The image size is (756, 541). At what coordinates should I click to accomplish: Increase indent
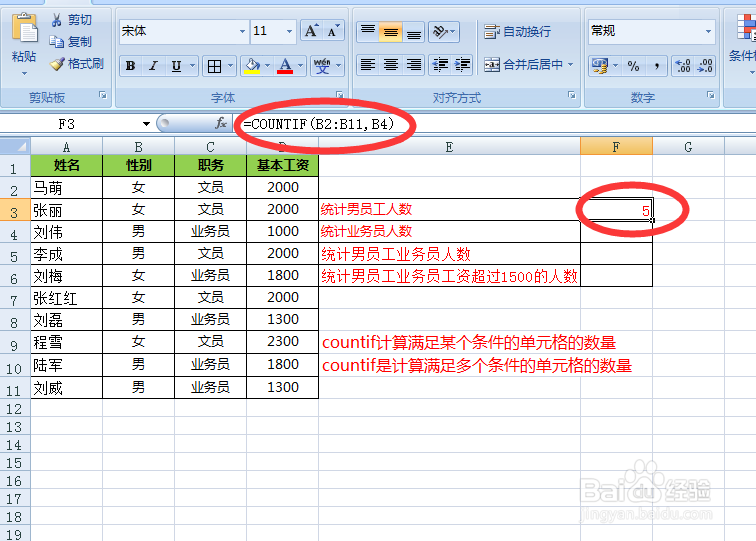[462, 65]
